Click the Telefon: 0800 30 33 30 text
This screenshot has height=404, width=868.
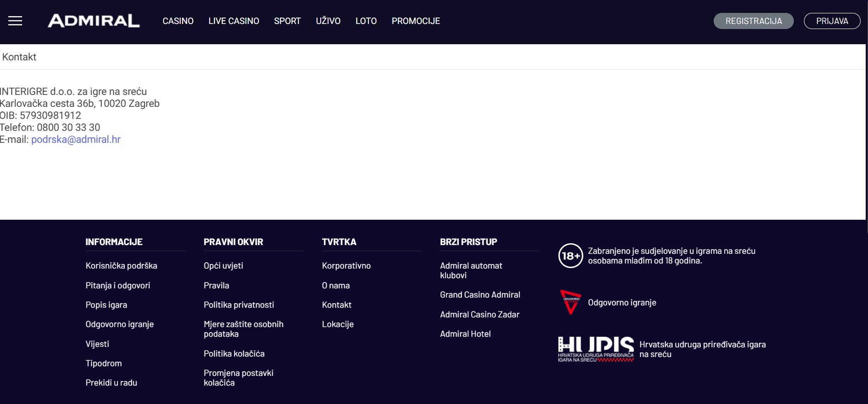tap(50, 127)
